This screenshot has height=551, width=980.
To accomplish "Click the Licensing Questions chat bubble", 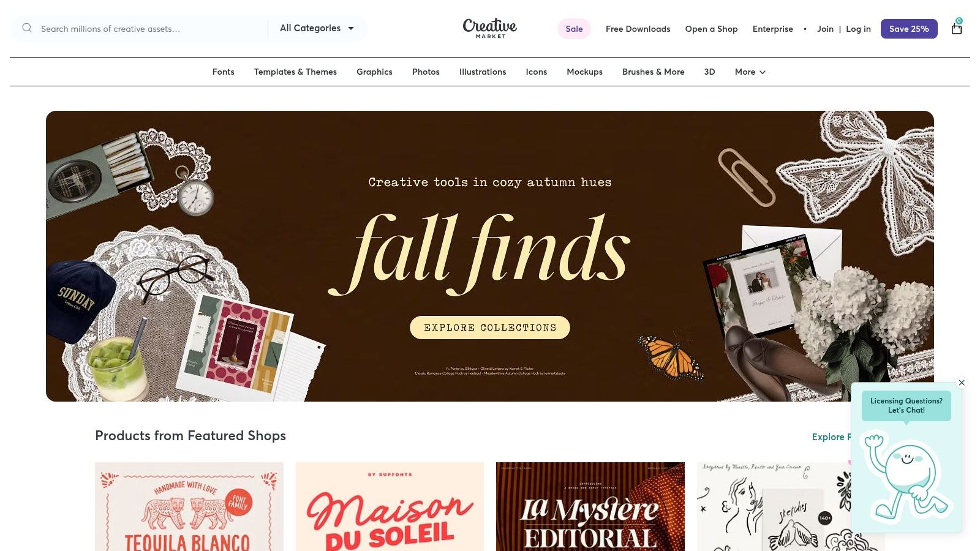I will click(x=907, y=405).
